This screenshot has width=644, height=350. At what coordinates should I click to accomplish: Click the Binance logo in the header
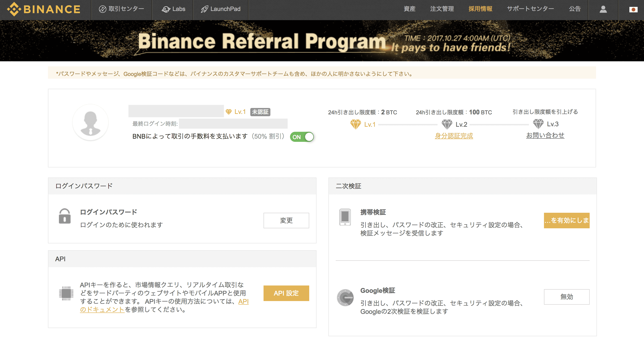[44, 9]
